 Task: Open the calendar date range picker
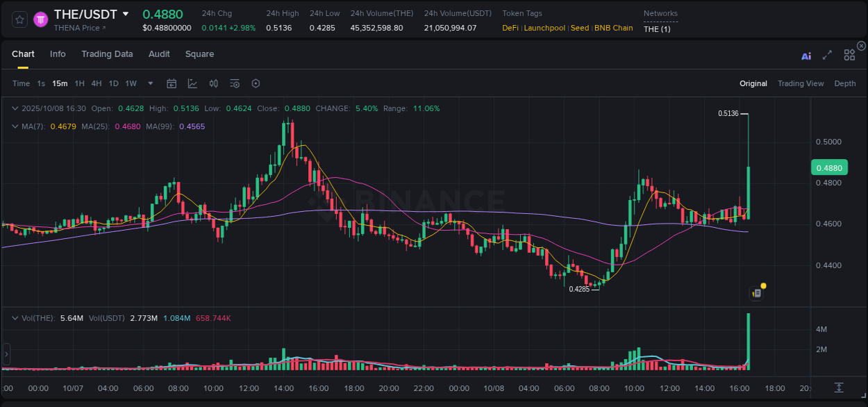click(x=172, y=83)
